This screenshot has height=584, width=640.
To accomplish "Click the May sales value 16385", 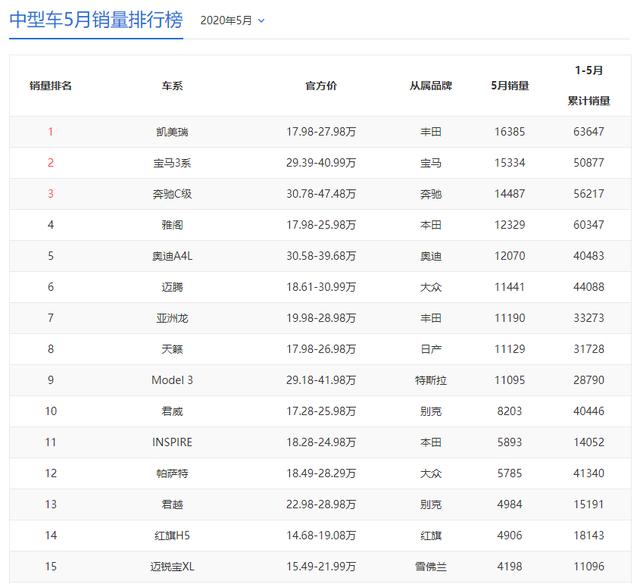I will tap(509, 132).
